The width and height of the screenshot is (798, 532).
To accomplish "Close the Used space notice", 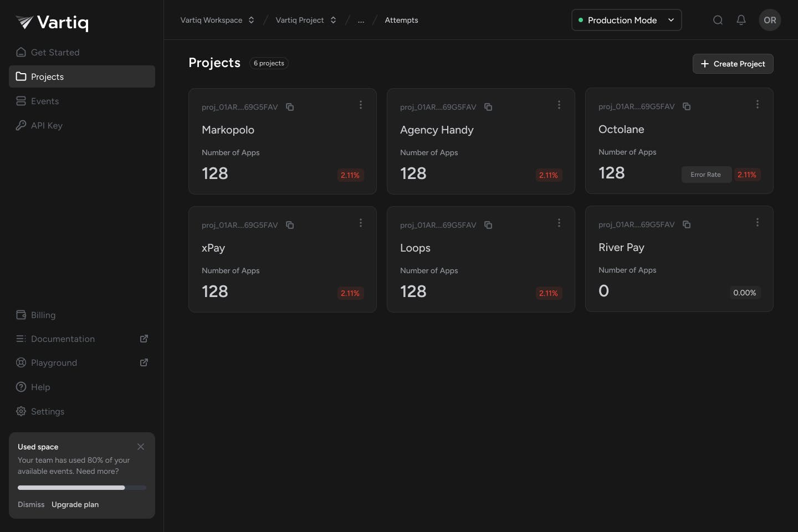I will tap(141, 447).
